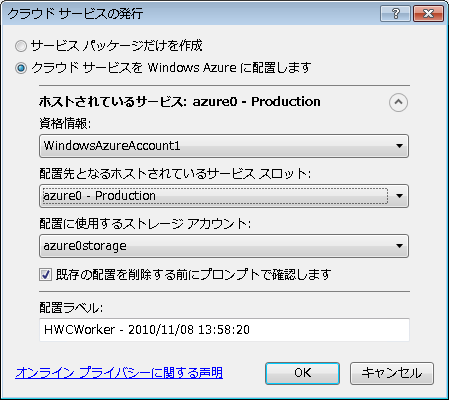
Task: Click the キャンセル button
Action: click(392, 373)
